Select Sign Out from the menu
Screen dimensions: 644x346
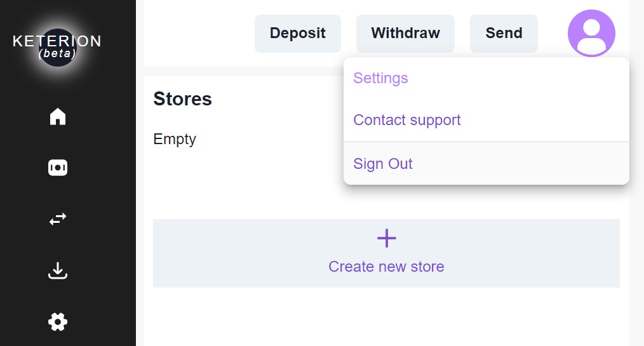click(x=383, y=164)
